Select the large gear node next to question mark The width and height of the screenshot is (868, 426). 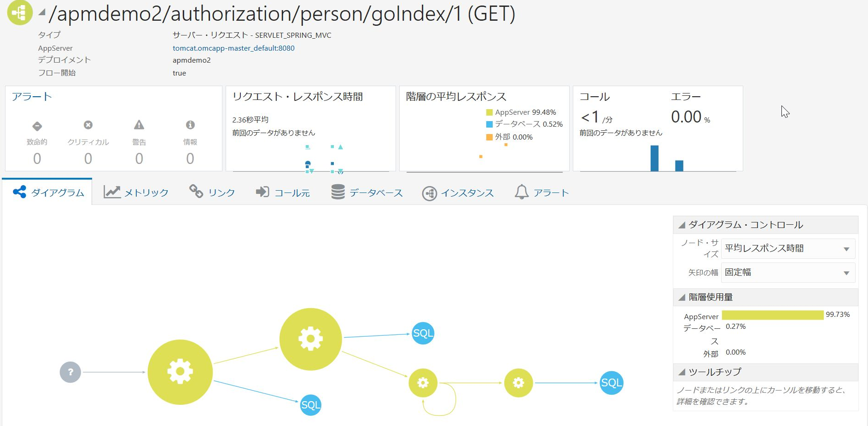click(180, 372)
